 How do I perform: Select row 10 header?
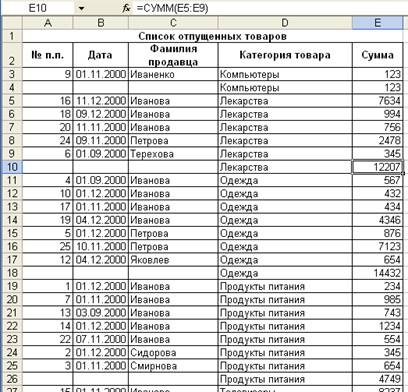click(x=12, y=167)
